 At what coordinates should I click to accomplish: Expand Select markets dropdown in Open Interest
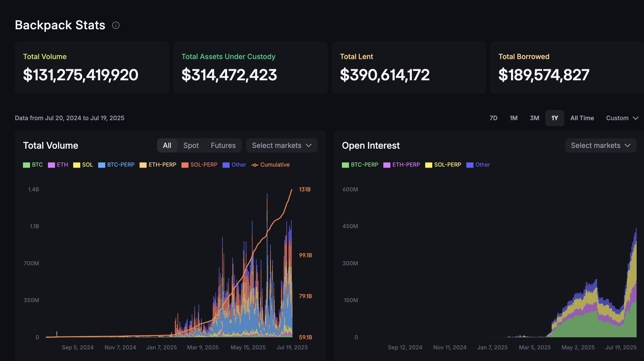(x=601, y=145)
